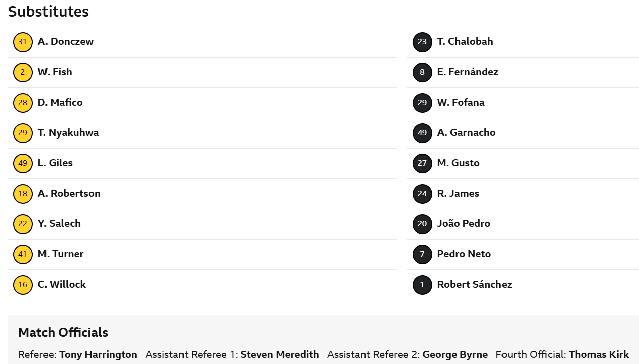Screen dimensions: 639x364
Task: Click the T. Nyakuhwa player name
Action: point(68,132)
